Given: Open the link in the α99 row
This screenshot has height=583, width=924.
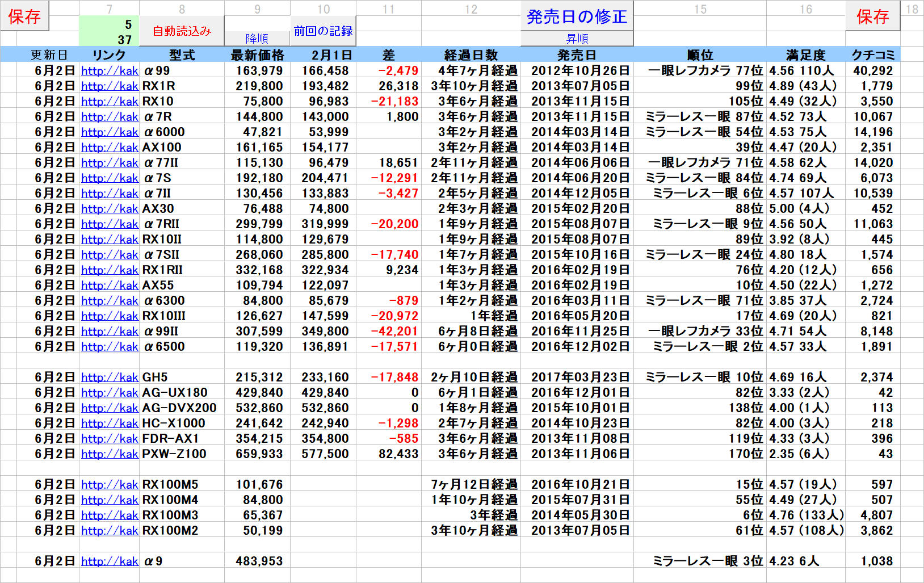Looking at the screenshot, I should pyautogui.click(x=110, y=71).
